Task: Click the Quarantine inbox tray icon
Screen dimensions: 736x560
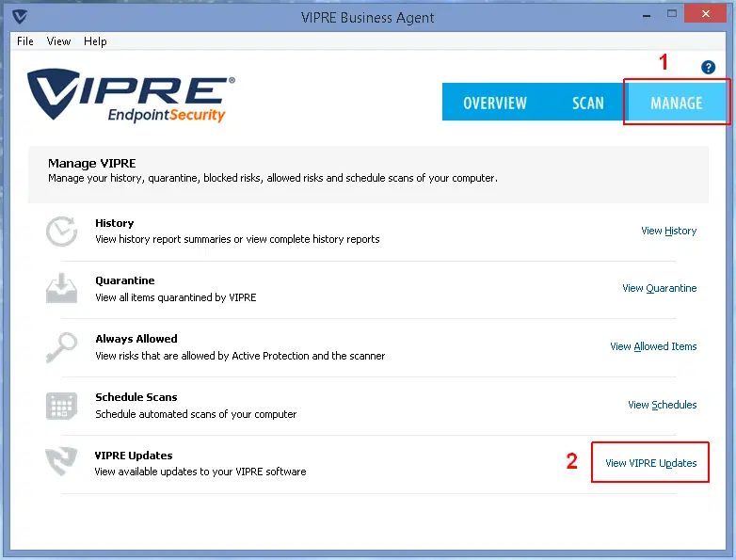Action: [x=61, y=288]
